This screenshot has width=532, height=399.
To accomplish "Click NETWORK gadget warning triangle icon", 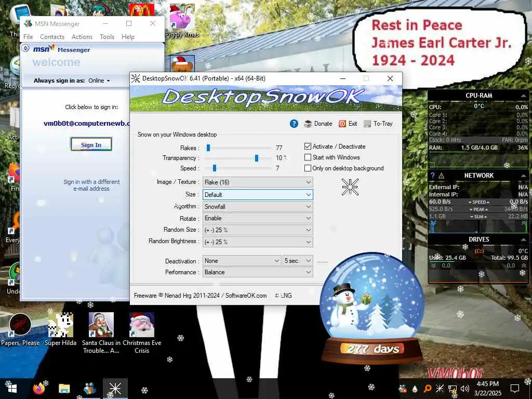I will [x=442, y=176].
